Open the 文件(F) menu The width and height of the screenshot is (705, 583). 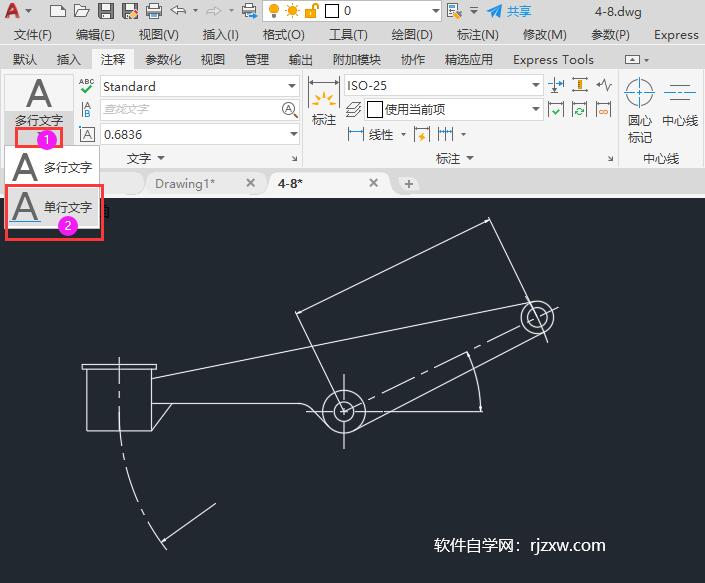point(32,35)
